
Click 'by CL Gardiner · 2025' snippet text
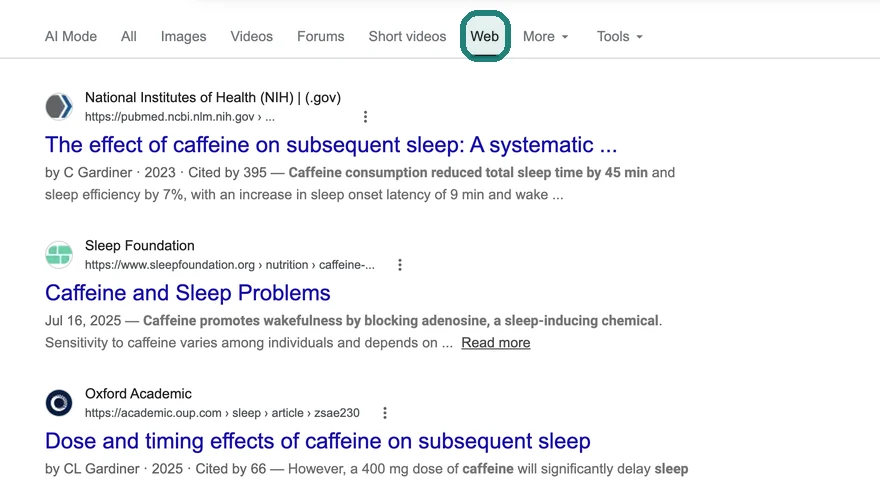[x=114, y=469]
